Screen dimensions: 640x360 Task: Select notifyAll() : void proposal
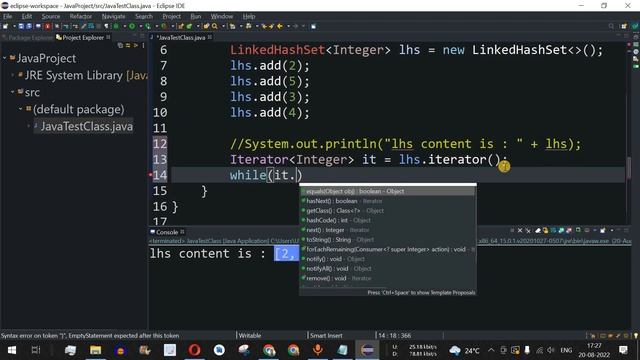(x=388, y=269)
